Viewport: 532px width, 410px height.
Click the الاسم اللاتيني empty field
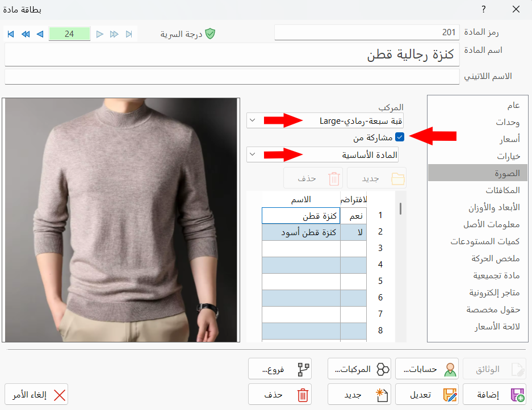[x=232, y=77]
